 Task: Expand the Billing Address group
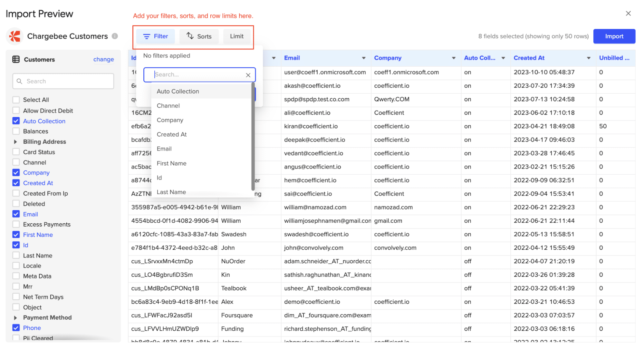[15, 142]
